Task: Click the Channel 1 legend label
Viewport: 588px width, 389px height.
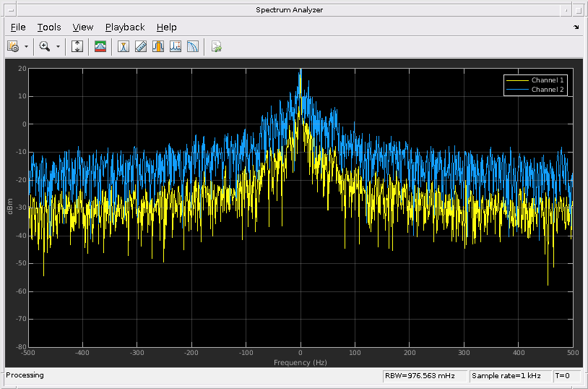Action: tap(548, 80)
